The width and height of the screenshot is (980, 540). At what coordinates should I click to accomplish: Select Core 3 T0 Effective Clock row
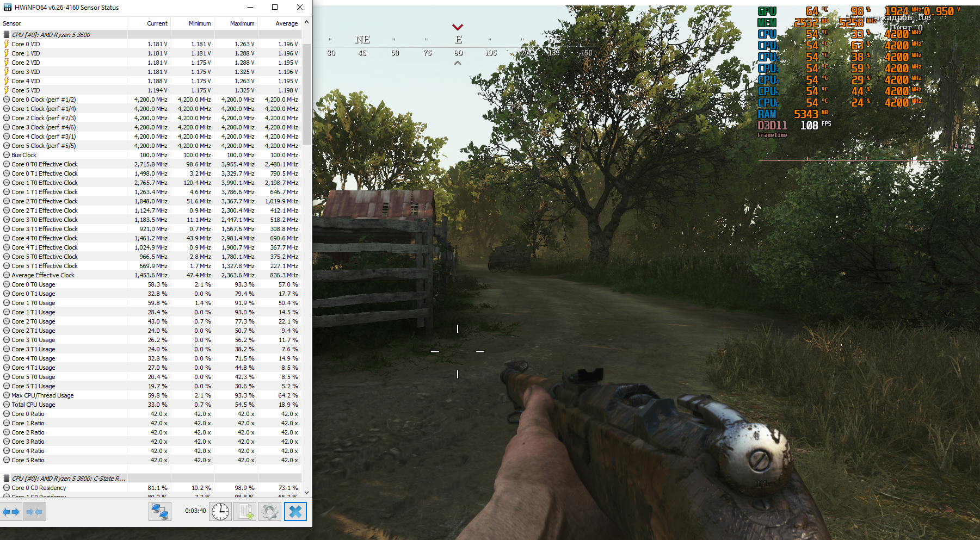tap(151, 220)
